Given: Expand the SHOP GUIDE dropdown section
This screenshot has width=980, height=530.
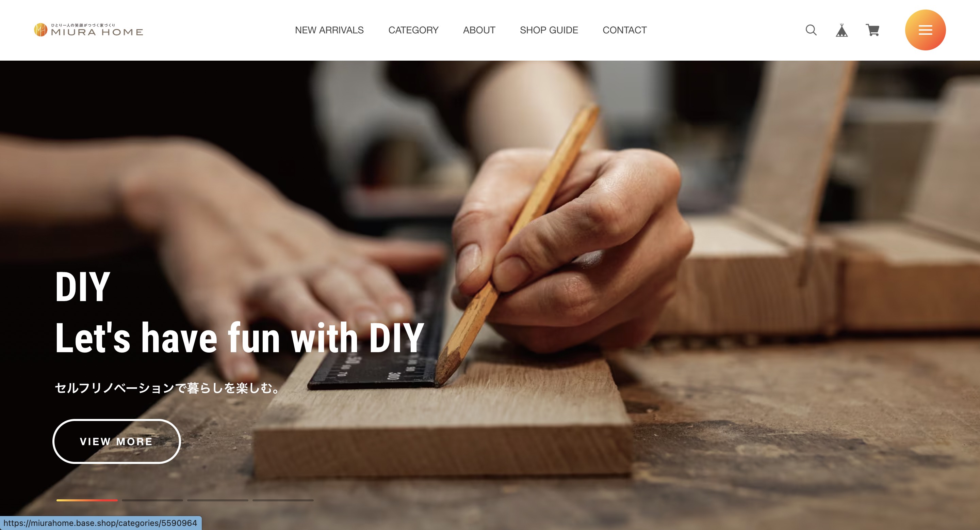Looking at the screenshot, I should [x=548, y=30].
